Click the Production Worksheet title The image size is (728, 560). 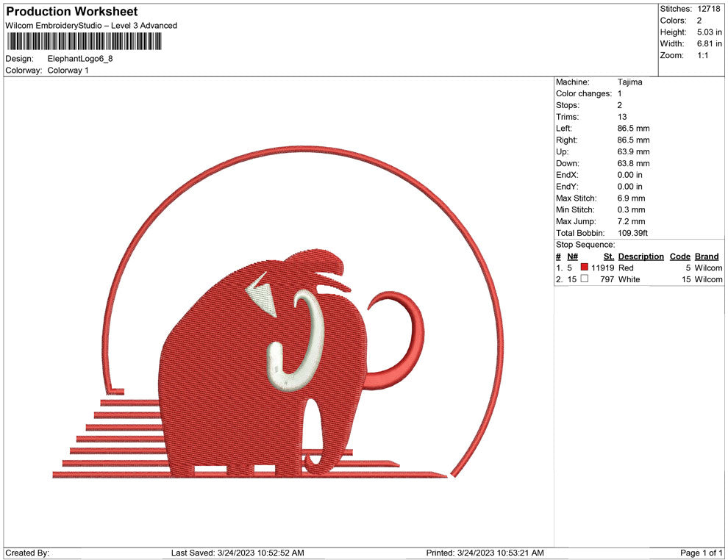pyautogui.click(x=71, y=11)
